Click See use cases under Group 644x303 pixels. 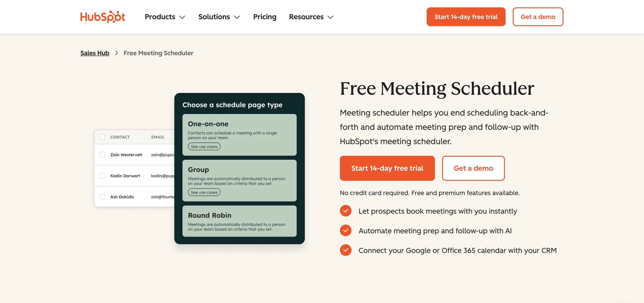click(204, 192)
